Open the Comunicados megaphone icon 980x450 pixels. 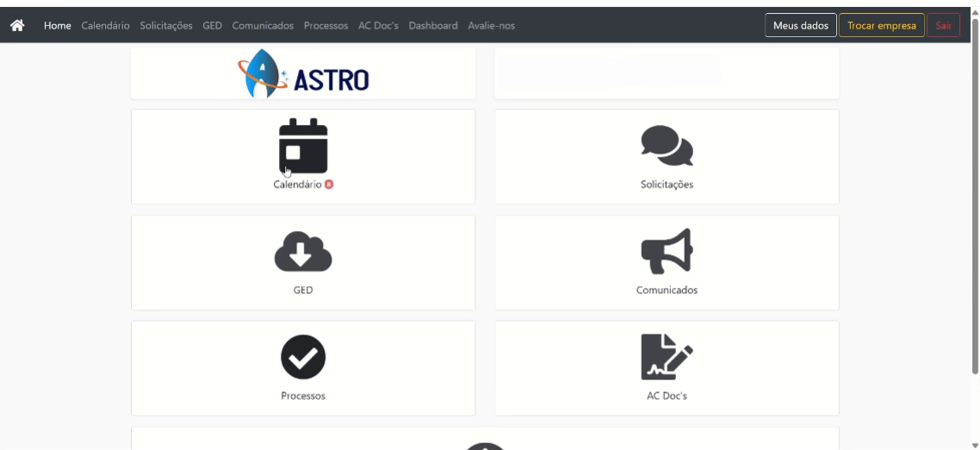[x=667, y=251]
